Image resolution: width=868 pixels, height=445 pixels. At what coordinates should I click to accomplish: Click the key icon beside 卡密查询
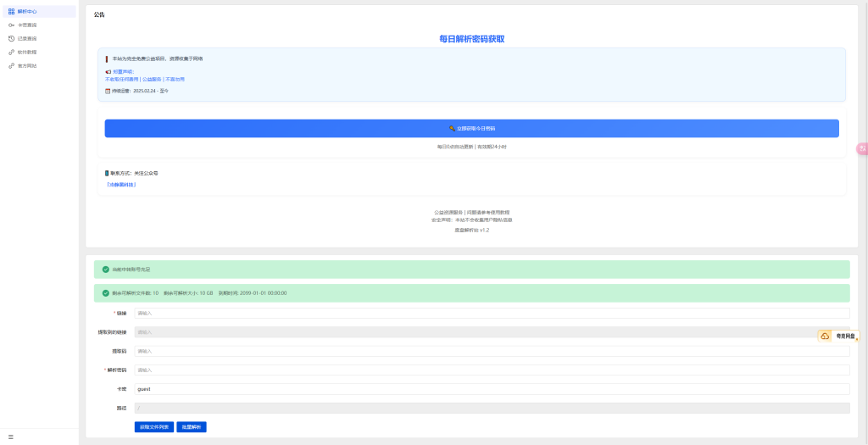(11, 25)
